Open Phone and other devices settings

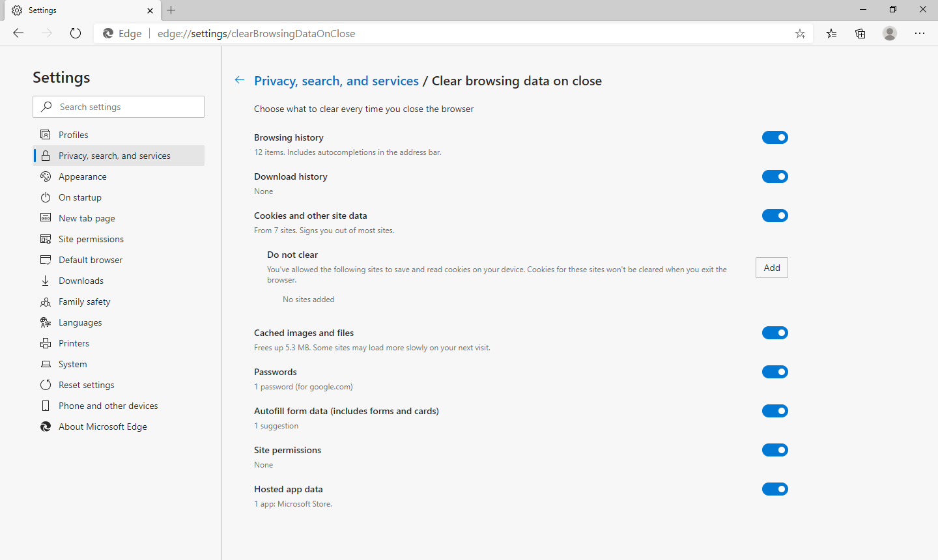(x=119, y=406)
